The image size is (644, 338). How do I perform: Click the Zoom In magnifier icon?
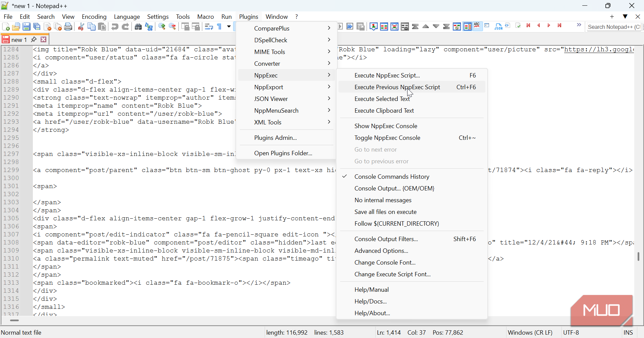click(x=162, y=27)
